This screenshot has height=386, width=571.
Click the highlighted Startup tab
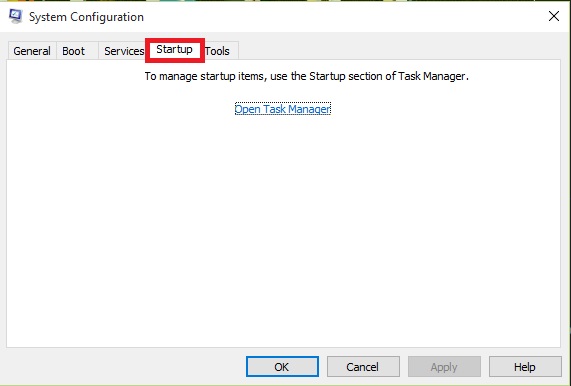point(174,50)
